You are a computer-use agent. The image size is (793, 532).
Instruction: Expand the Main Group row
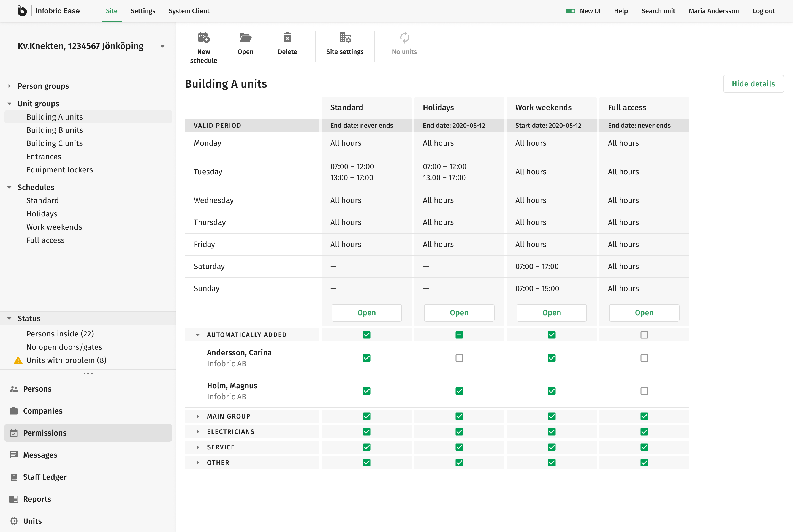tap(198, 416)
